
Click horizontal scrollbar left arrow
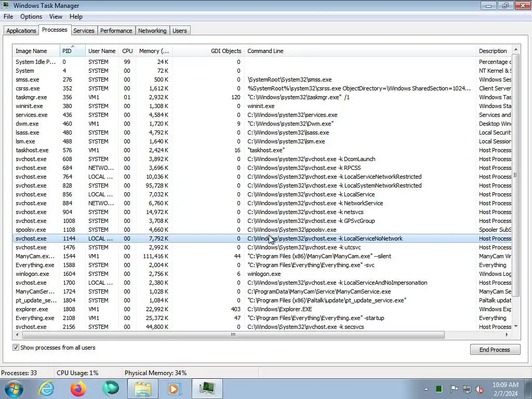pos(17,335)
